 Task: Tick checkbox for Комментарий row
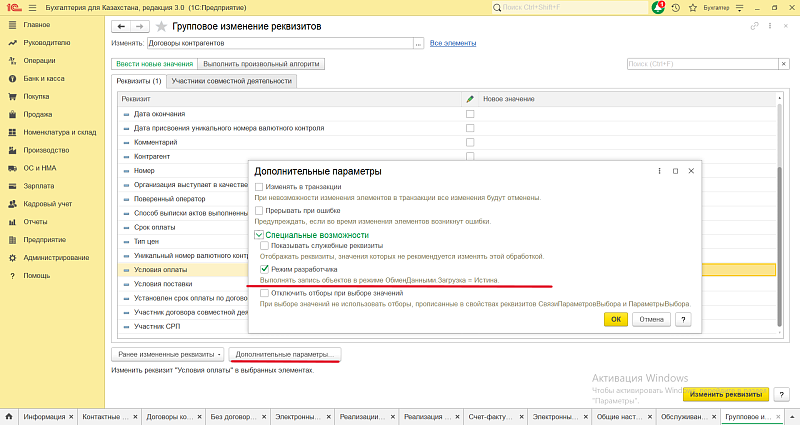(470, 142)
